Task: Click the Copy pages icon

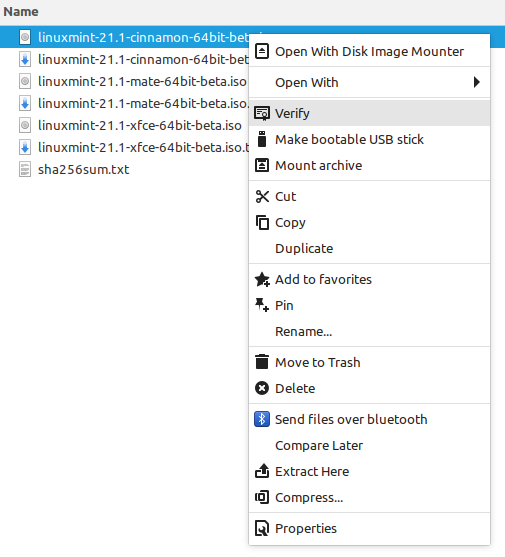Action: pos(262,222)
